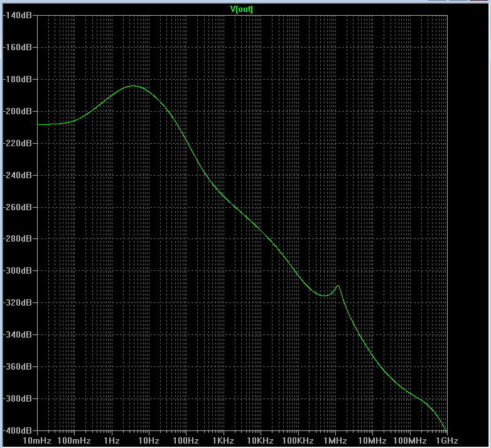The height and width of the screenshot is (448, 491).
Task: Click the -200dB axis label
Action: [x=17, y=111]
